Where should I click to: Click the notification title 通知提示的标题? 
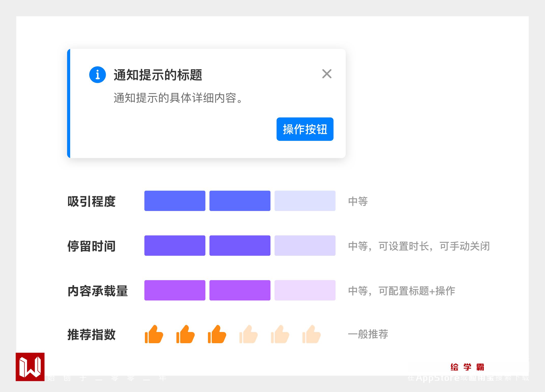[158, 75]
